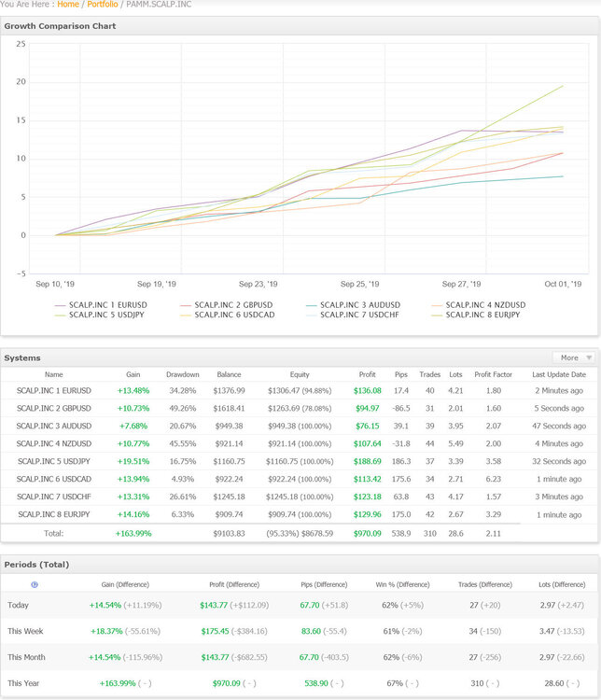Toggle SCALP.INC 8 EURJPY legend entry
Viewport: 601px width, 700px height.
point(476,315)
